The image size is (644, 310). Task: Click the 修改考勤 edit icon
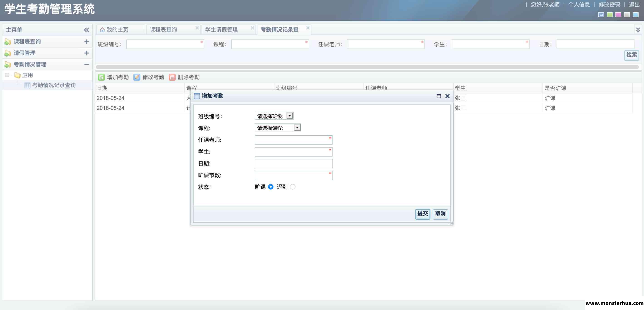[137, 77]
